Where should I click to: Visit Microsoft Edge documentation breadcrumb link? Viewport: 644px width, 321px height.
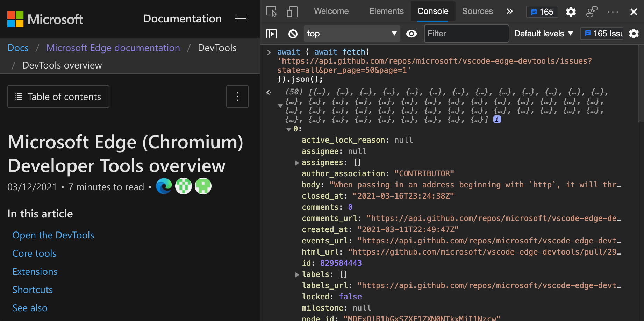tap(113, 48)
